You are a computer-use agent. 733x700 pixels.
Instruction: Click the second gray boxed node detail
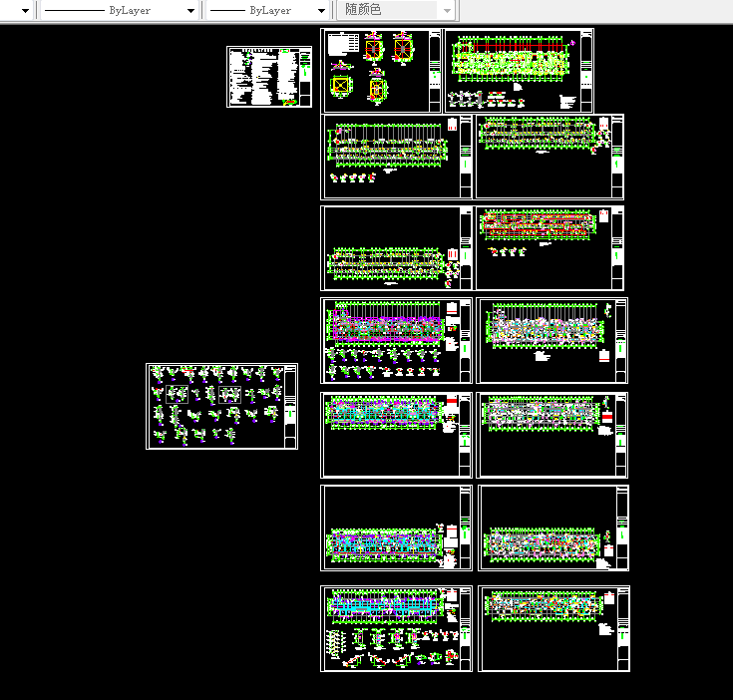click(230, 395)
